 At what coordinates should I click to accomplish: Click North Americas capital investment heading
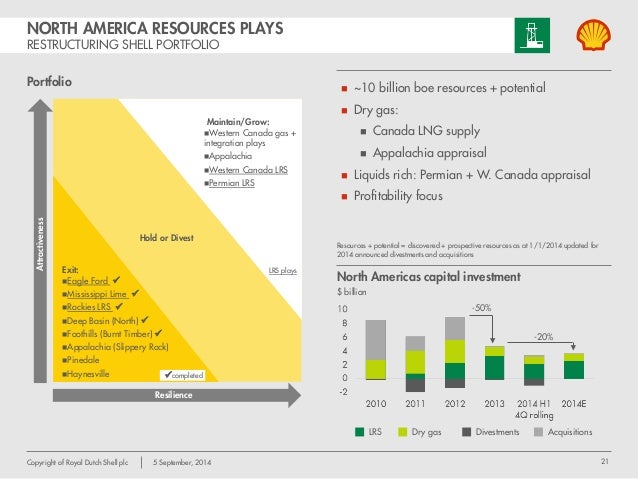[x=428, y=277]
